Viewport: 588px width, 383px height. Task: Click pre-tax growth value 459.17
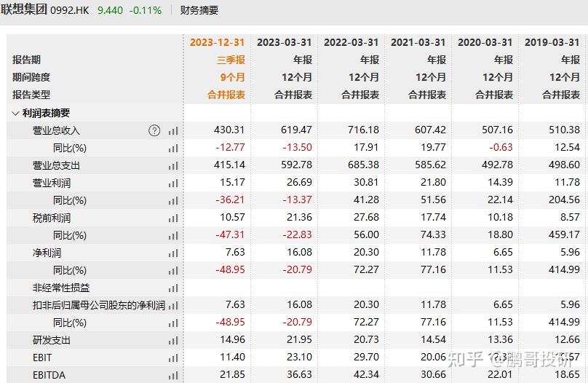(x=565, y=234)
